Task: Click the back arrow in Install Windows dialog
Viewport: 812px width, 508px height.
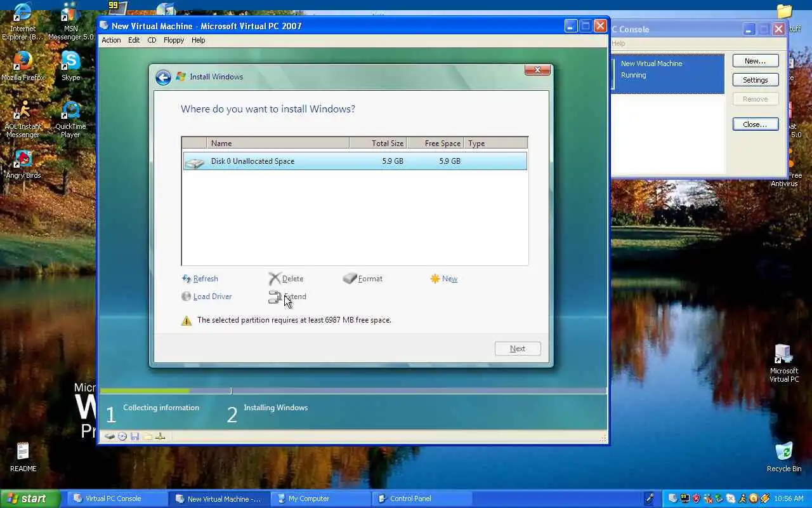Action: pyautogui.click(x=163, y=77)
